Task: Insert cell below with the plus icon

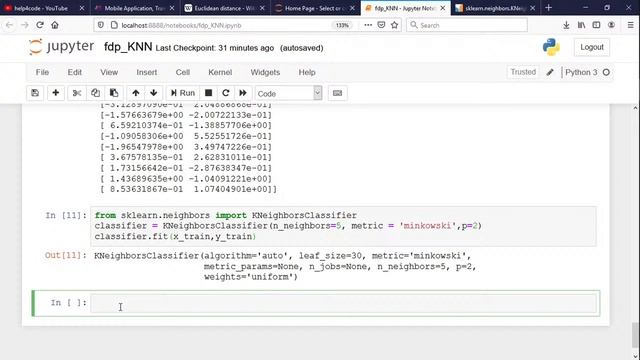Action: (x=56, y=93)
